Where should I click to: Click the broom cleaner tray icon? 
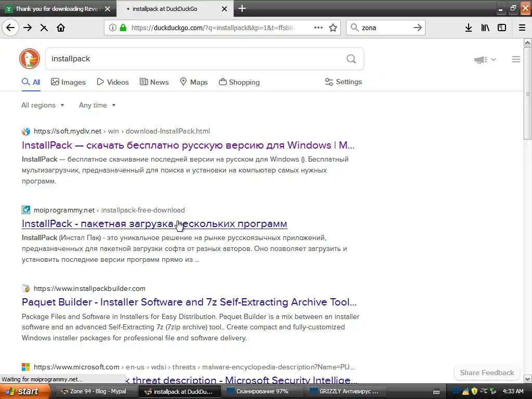[x=465, y=391]
